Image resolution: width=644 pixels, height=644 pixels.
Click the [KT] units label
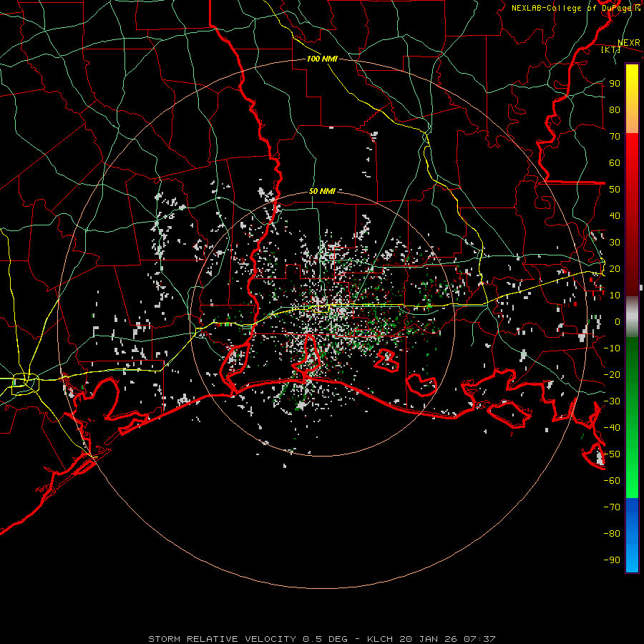[610, 49]
